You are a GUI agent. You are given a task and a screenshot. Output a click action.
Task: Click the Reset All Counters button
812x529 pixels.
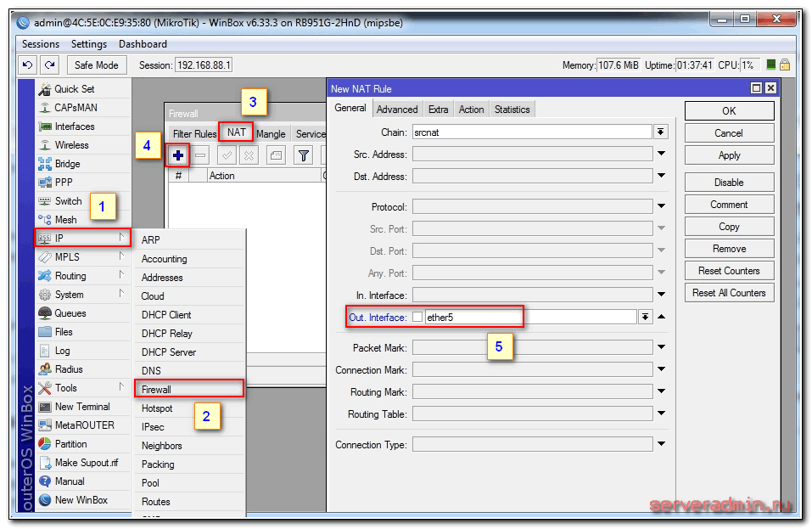click(x=729, y=293)
